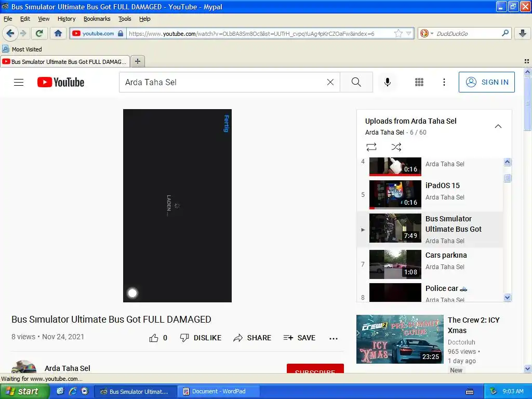Click playlist item number 4 thumbnail
The height and width of the screenshot is (399, 532).
pos(395,167)
